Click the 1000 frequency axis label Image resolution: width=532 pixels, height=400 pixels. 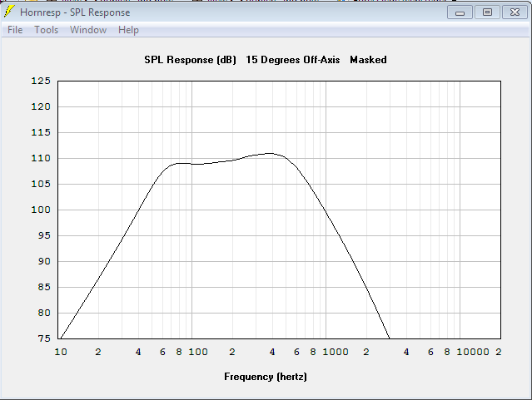point(336,352)
